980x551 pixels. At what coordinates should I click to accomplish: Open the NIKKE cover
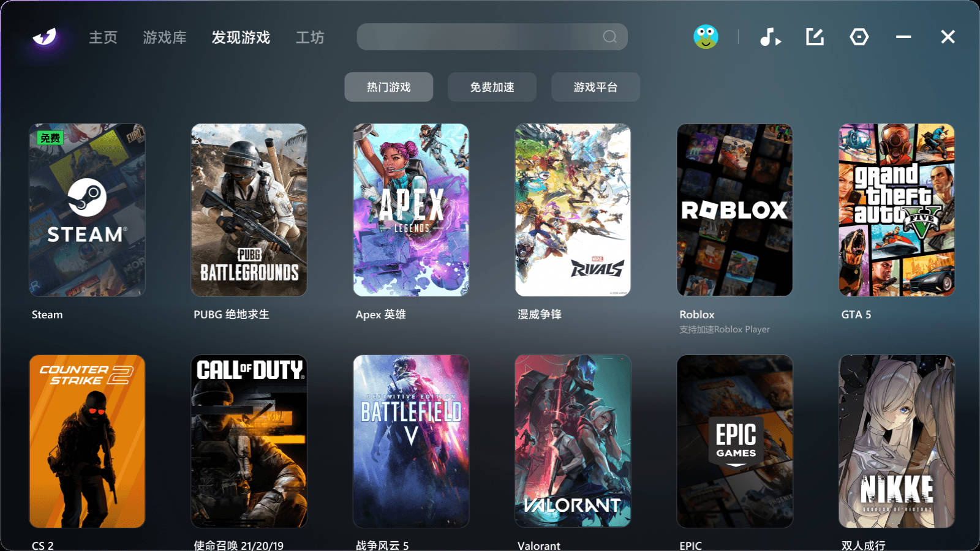(897, 441)
